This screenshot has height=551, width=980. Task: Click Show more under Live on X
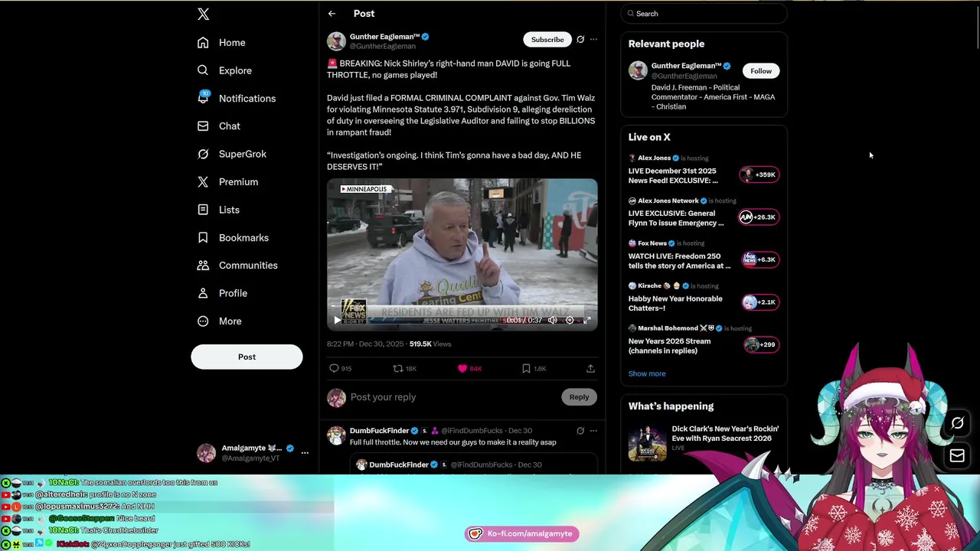click(647, 373)
